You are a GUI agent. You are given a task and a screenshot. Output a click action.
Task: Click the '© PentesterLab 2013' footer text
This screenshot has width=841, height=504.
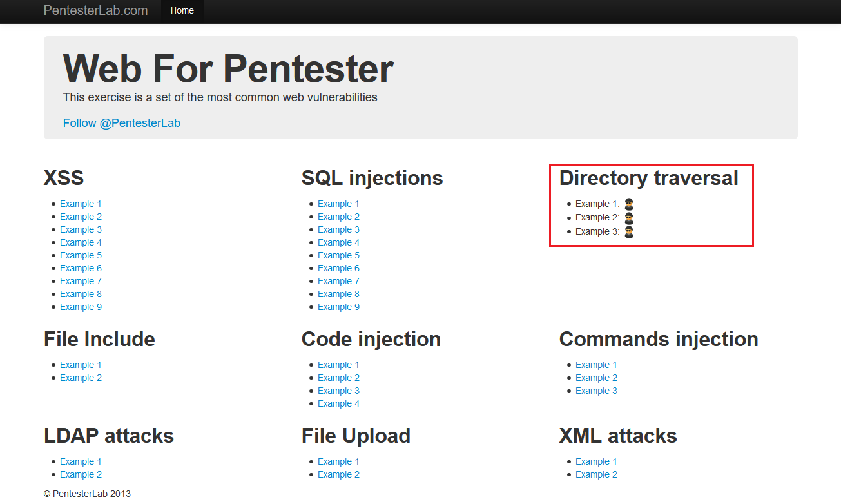pos(87,494)
